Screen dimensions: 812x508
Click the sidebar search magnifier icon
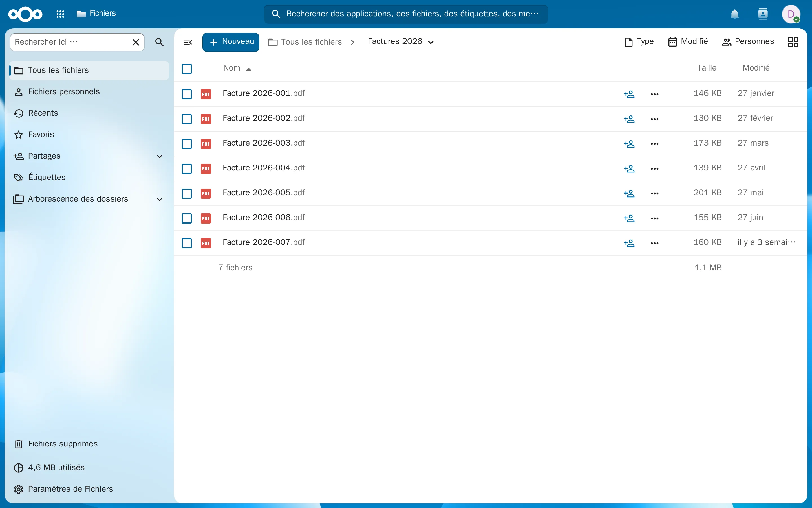point(159,42)
